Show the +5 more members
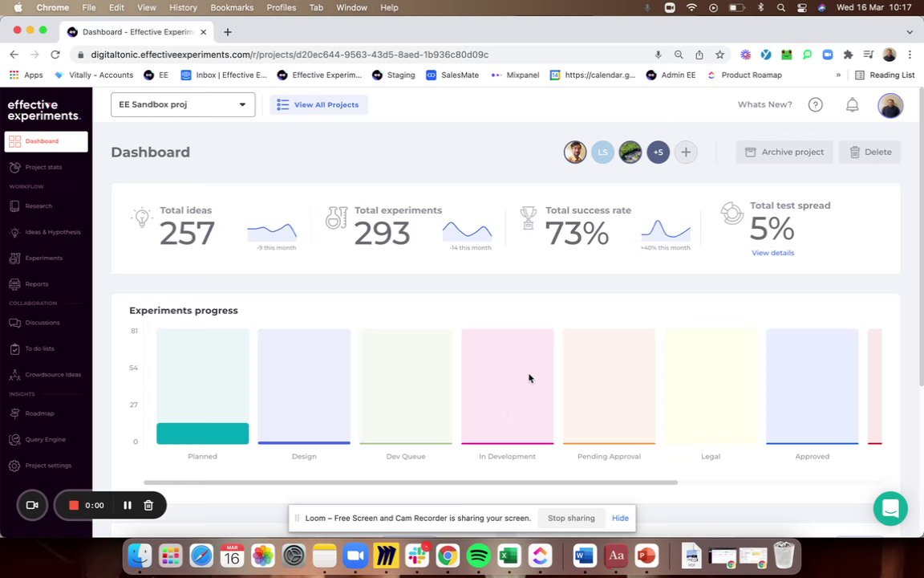 (x=658, y=153)
